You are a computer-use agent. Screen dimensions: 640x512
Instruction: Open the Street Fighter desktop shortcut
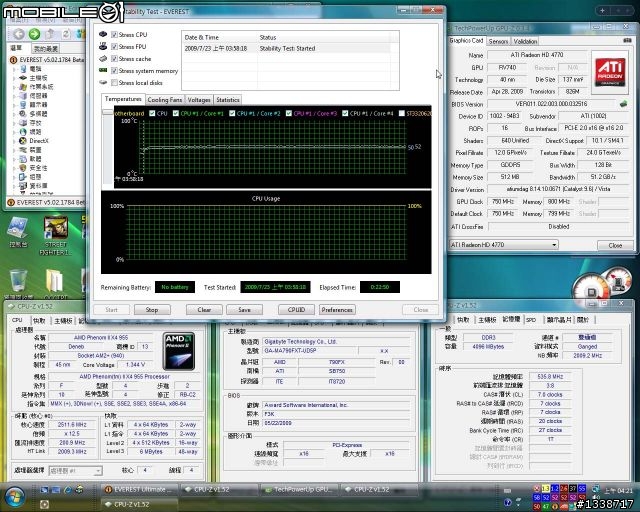coord(56,236)
